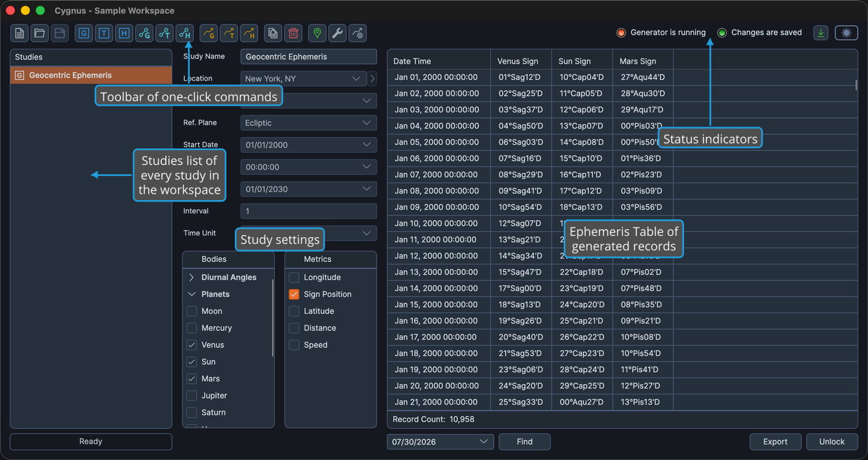Screen dimensions: 868x460
Task: Uncheck the Sun body checkbox
Action: pos(192,362)
